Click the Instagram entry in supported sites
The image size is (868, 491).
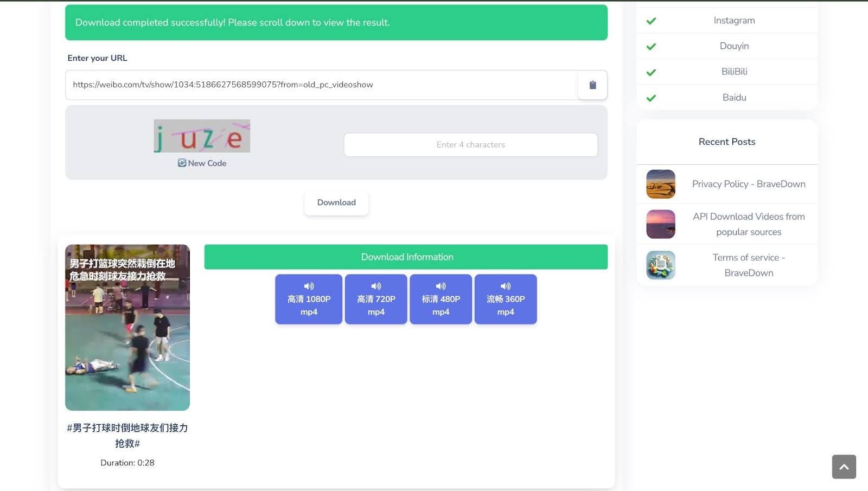[x=734, y=21]
